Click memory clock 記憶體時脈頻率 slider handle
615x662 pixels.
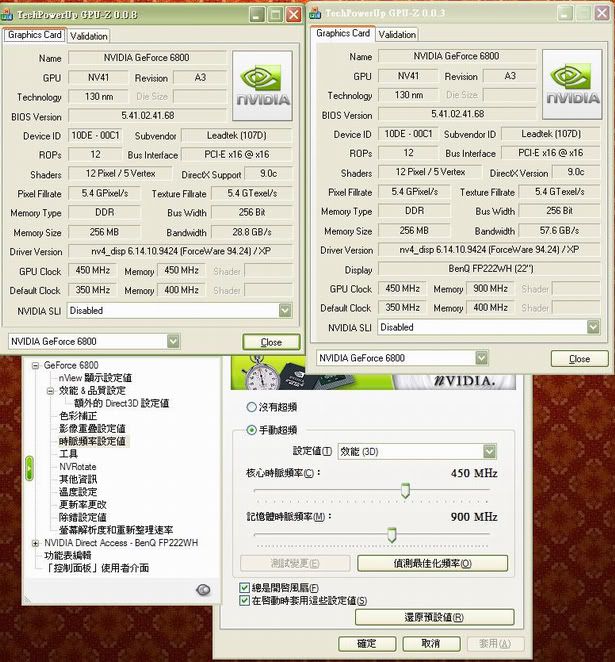click(x=392, y=535)
